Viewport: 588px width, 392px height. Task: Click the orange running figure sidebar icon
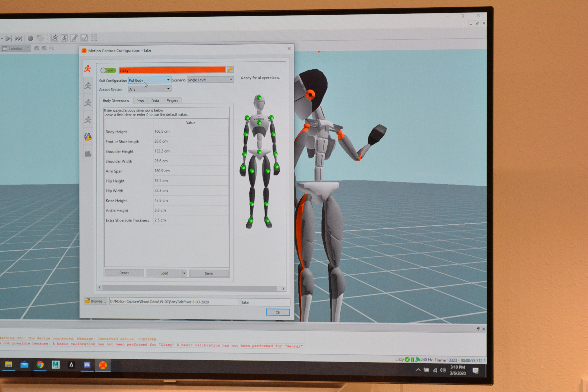[88, 69]
